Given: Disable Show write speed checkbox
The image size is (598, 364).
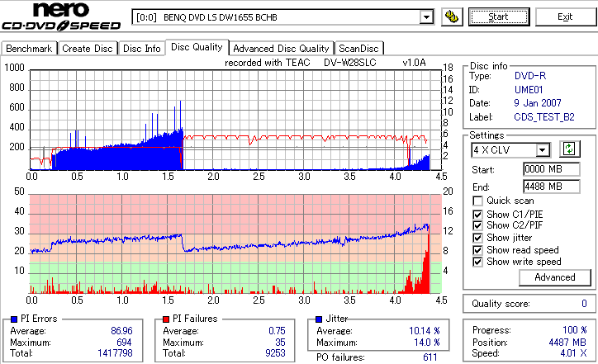Looking at the screenshot, I should pyautogui.click(x=477, y=262).
